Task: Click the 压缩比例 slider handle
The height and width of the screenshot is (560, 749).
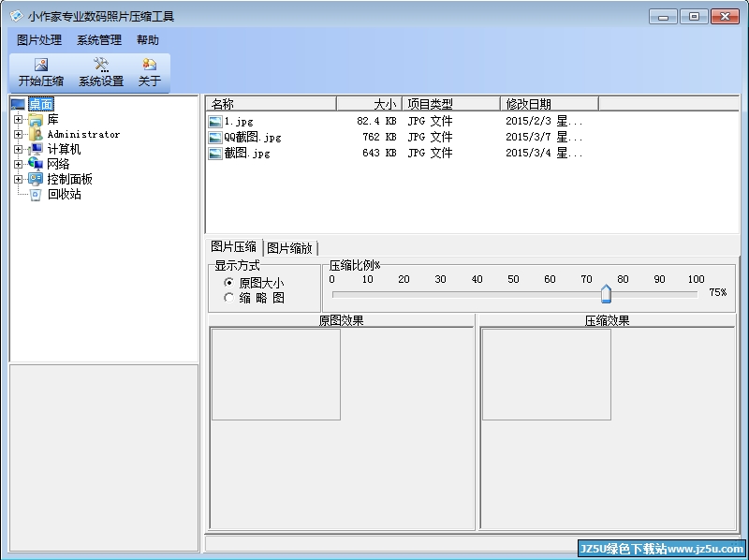Action: (x=606, y=295)
